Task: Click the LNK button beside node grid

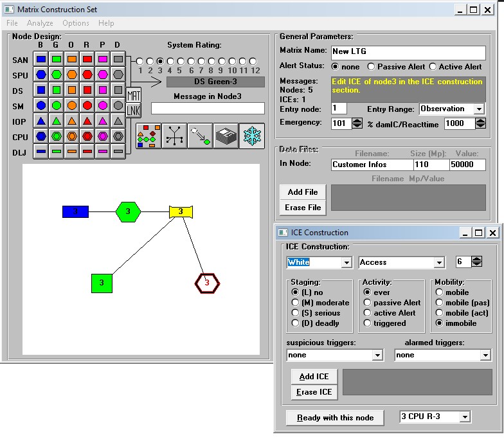Action: tap(134, 111)
